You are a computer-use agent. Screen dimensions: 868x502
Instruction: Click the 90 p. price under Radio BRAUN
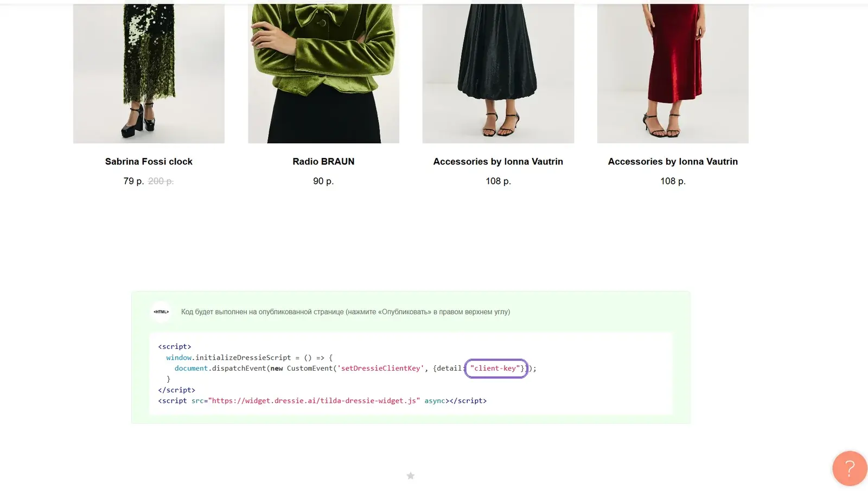tap(323, 181)
